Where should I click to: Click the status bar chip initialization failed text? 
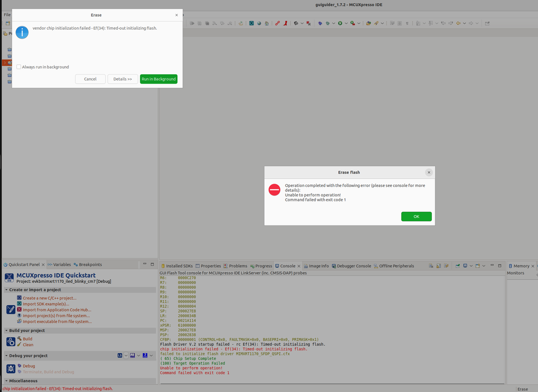58,389
